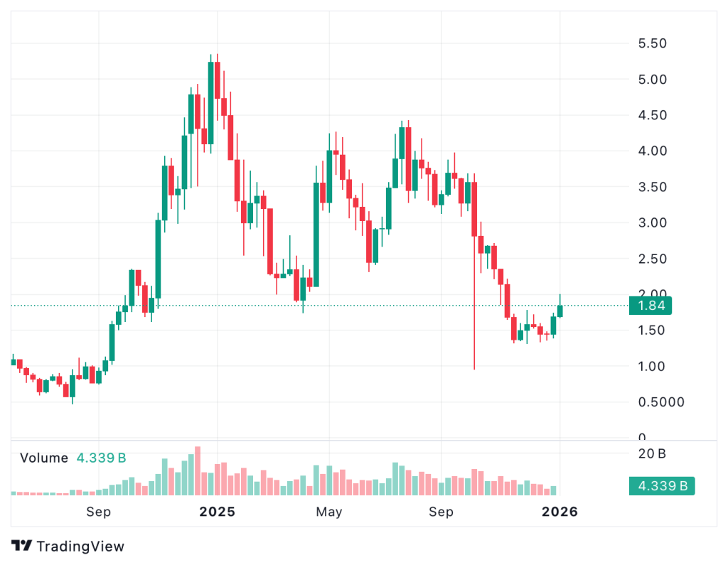
Task: Select the Volume indicator legend label
Action: (44, 458)
